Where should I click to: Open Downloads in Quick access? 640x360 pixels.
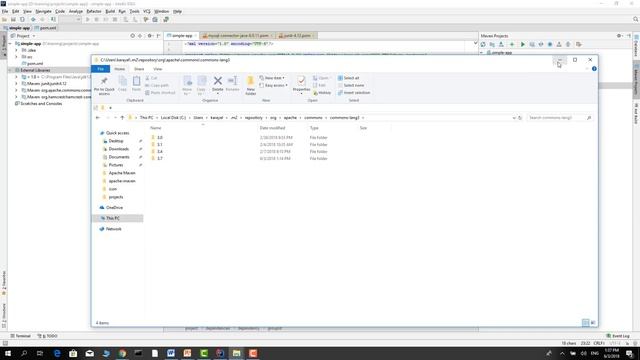pos(118,149)
